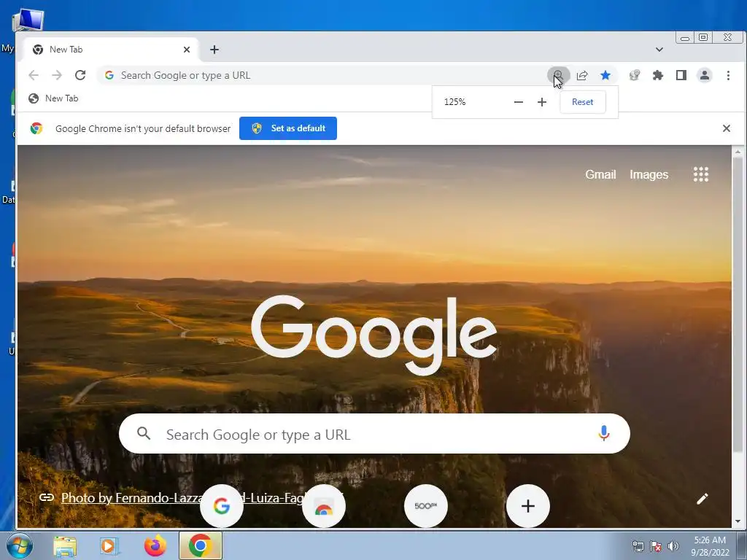
Task: Open the Images link
Action: click(x=649, y=175)
